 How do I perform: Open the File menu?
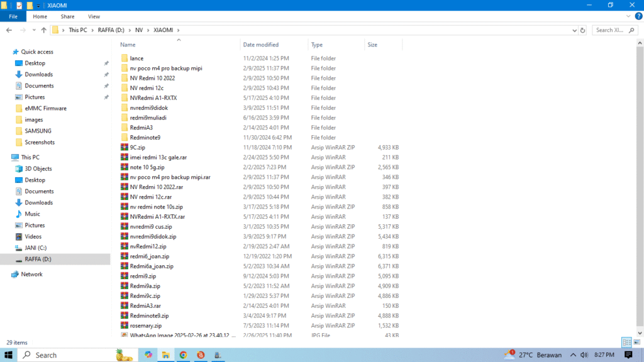pos(13,16)
